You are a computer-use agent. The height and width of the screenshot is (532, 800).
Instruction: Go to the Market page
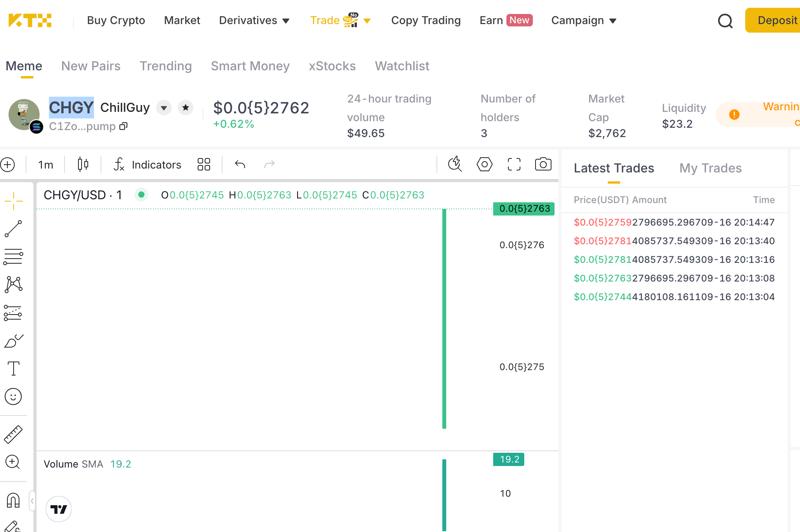coord(182,20)
